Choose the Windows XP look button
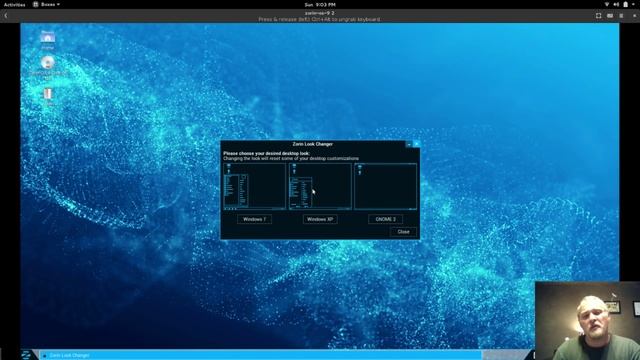640x360 pixels. (x=320, y=219)
